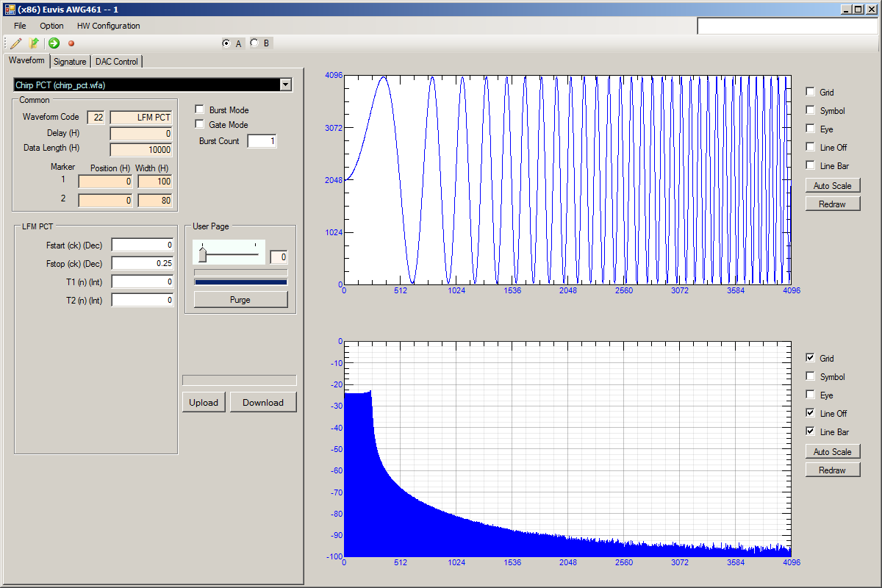Click the folder with green arrow icon
The width and height of the screenshot is (882, 588).
[x=34, y=43]
